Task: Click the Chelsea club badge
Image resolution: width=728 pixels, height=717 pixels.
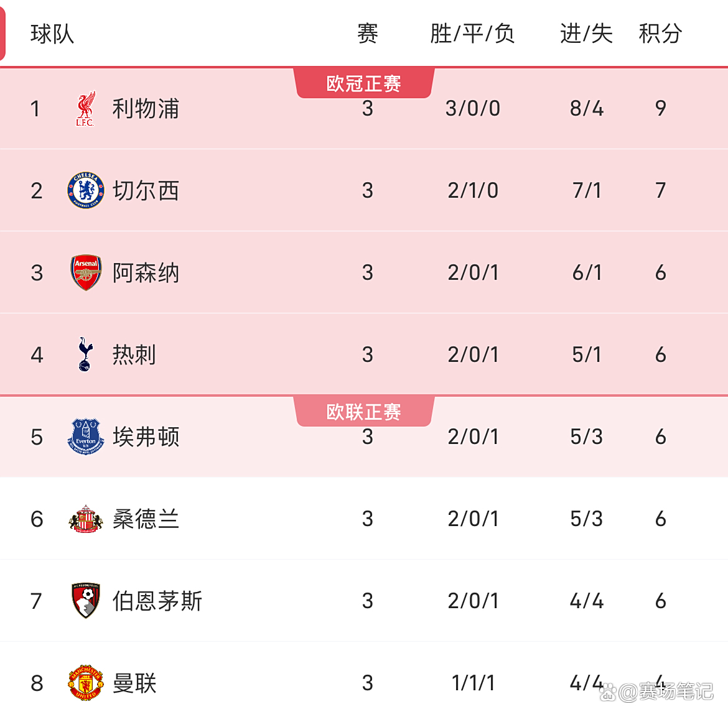Action: click(x=85, y=190)
